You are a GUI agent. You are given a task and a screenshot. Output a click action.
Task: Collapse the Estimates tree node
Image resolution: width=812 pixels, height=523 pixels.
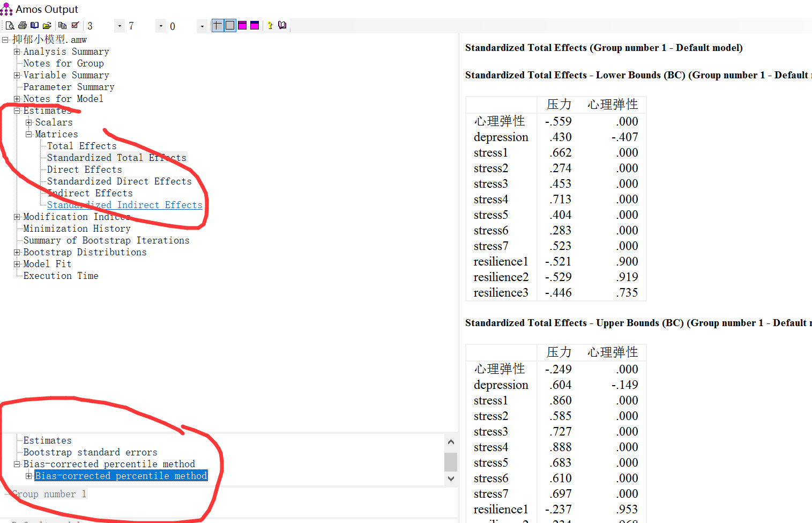pyautogui.click(x=17, y=111)
